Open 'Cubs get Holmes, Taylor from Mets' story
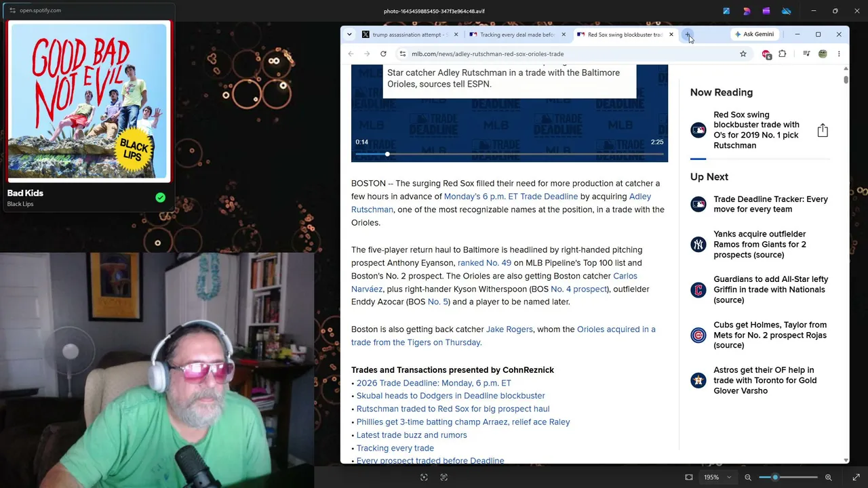The image size is (868, 488). (x=770, y=335)
